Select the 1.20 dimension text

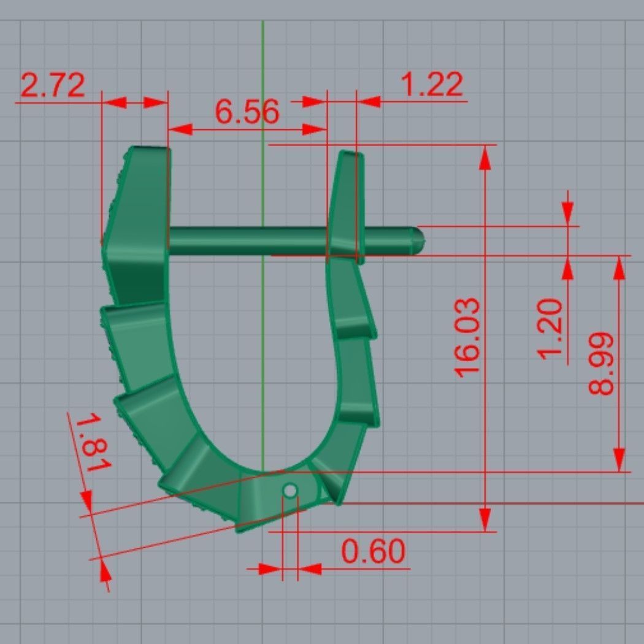[x=550, y=329]
